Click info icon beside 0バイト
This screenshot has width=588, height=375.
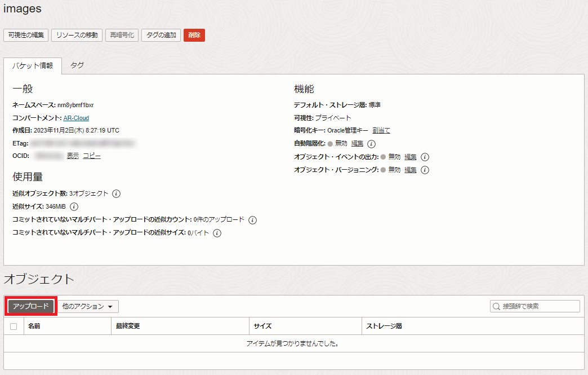point(217,233)
